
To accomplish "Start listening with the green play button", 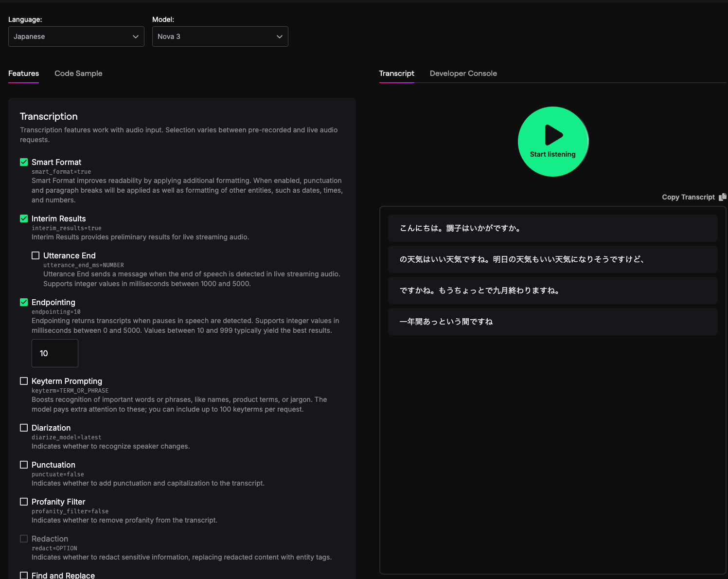I will coord(553,142).
